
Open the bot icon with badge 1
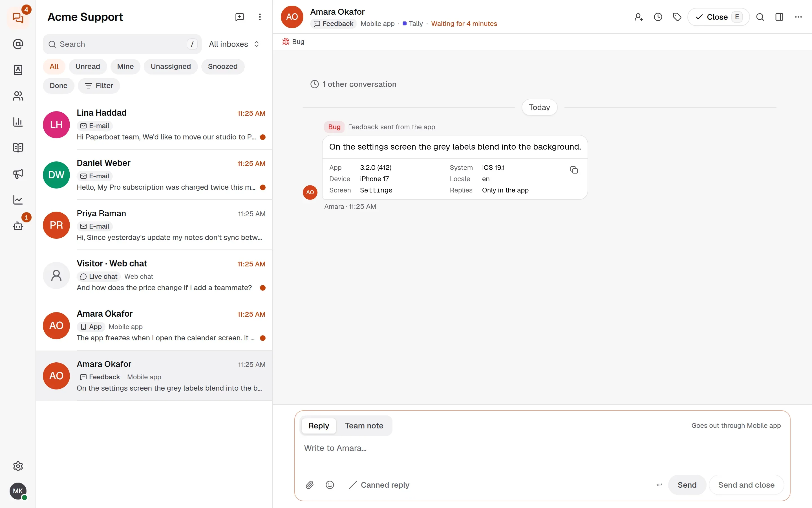18,226
